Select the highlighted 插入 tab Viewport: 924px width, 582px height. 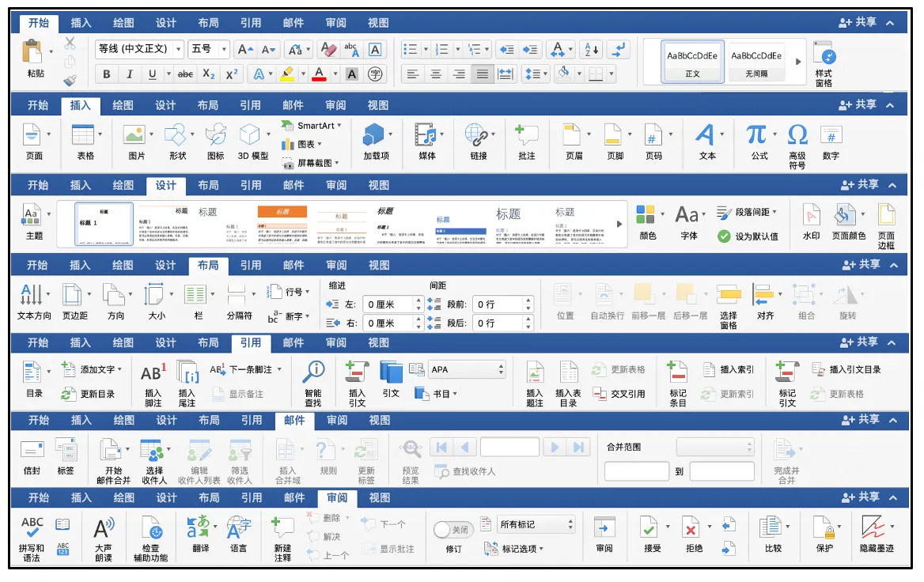point(81,105)
